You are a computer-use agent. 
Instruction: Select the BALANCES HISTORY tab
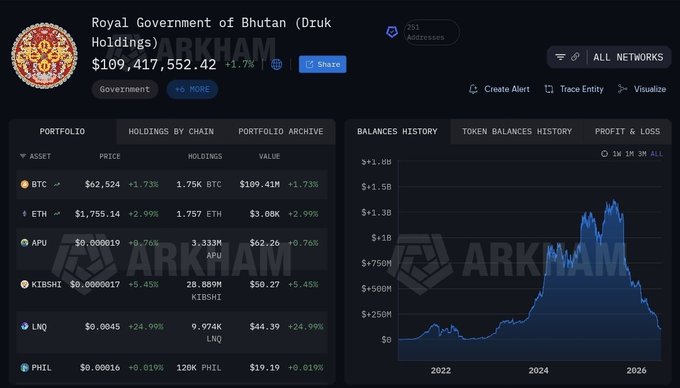point(397,131)
